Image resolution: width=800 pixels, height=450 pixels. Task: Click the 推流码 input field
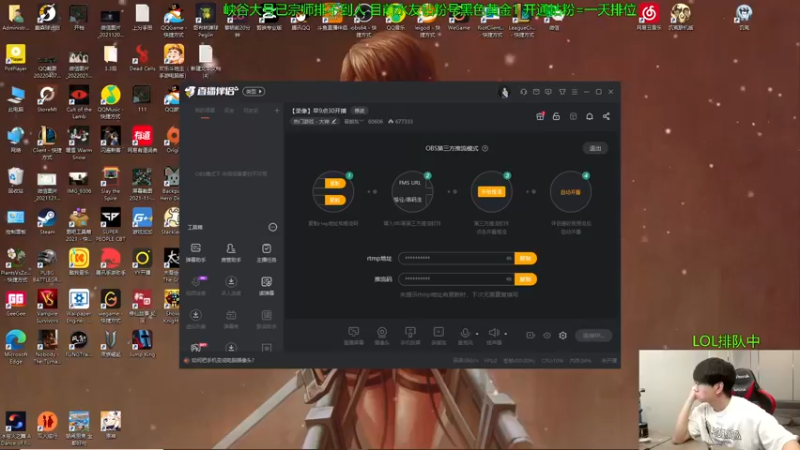456,279
